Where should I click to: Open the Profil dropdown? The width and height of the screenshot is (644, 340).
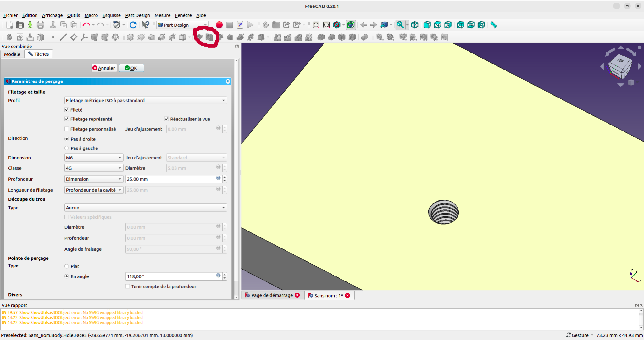[x=145, y=100]
